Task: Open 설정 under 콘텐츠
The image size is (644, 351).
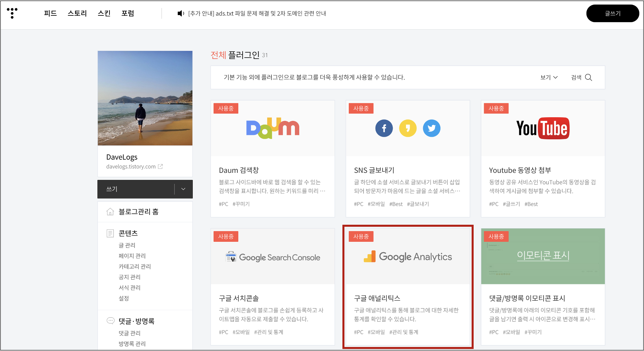Action: (x=124, y=298)
